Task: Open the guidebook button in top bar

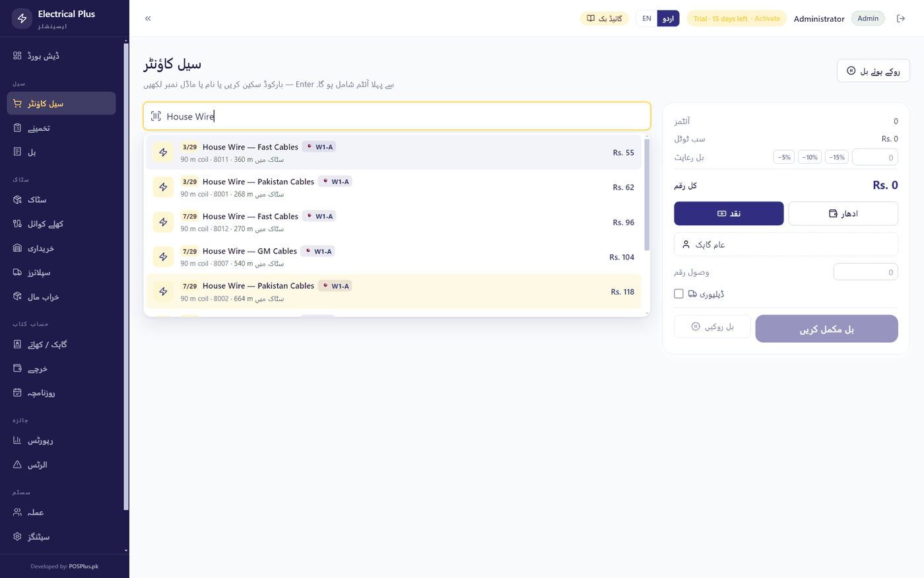Action: coord(604,18)
